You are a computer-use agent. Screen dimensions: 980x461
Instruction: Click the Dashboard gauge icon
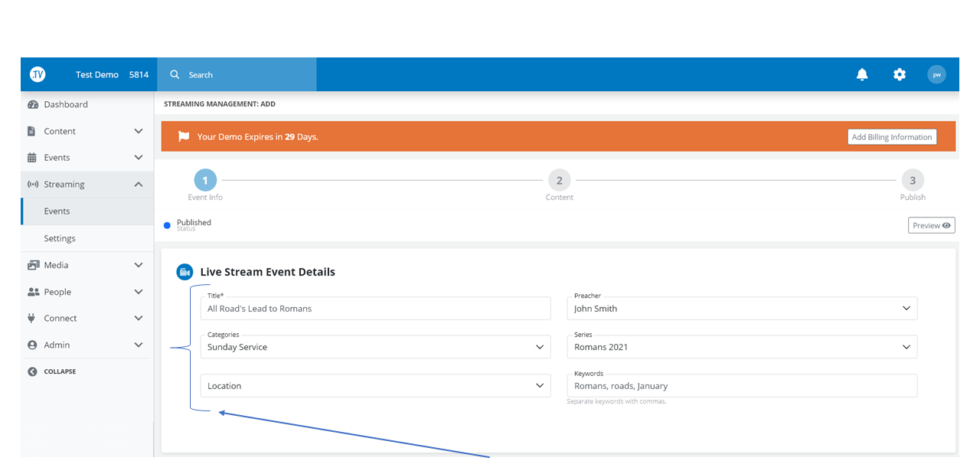(x=33, y=104)
